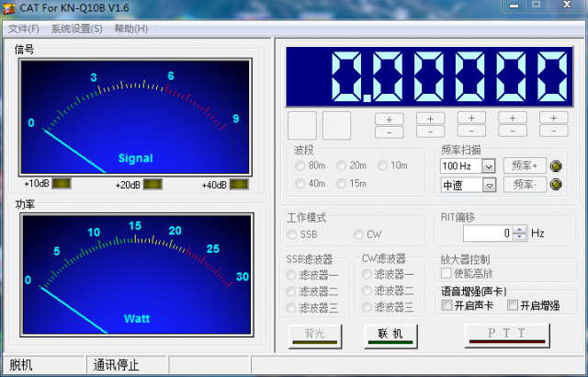Toggle the 开启声卡 checkbox
The height and width of the screenshot is (377, 588).
(x=447, y=305)
